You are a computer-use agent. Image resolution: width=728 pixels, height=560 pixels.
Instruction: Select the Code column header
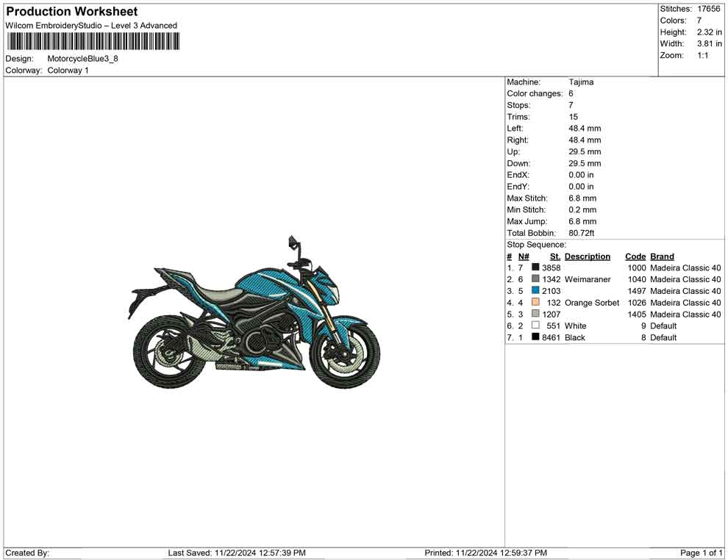(635, 256)
